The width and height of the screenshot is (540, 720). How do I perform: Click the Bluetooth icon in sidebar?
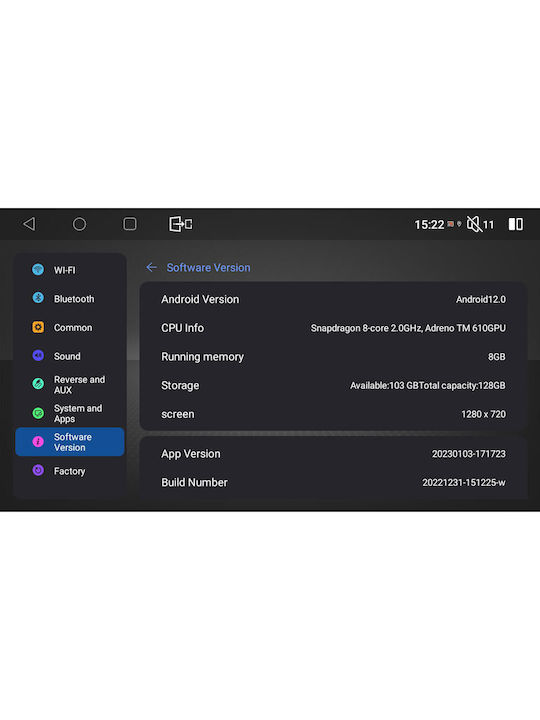pos(38,298)
